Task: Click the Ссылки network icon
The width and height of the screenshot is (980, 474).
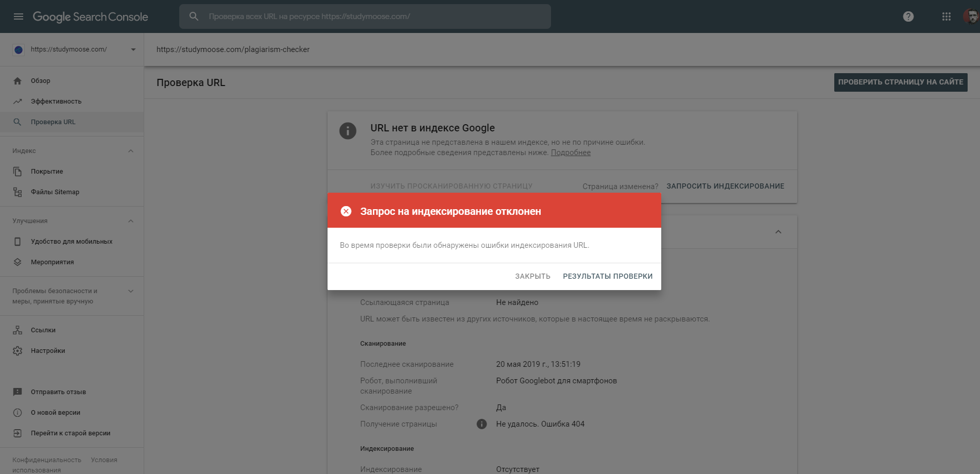Action: point(18,330)
